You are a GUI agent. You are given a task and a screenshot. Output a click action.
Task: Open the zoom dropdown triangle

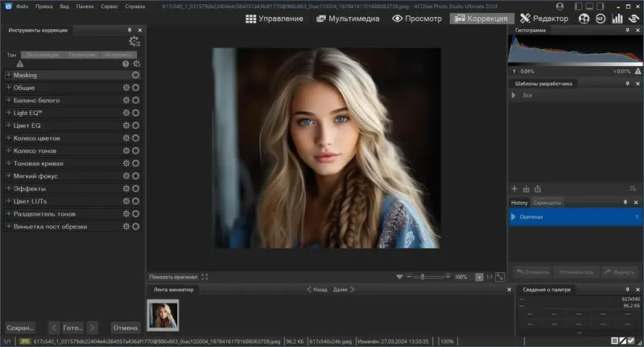point(399,277)
